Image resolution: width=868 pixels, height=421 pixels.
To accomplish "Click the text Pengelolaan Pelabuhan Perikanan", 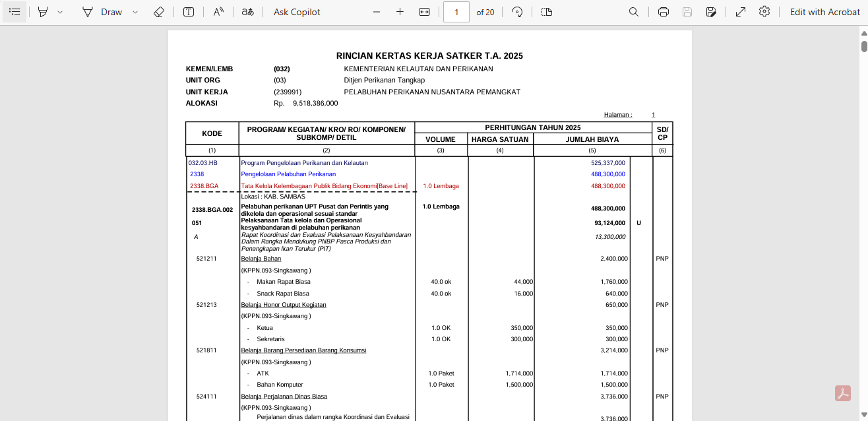I will (288, 174).
